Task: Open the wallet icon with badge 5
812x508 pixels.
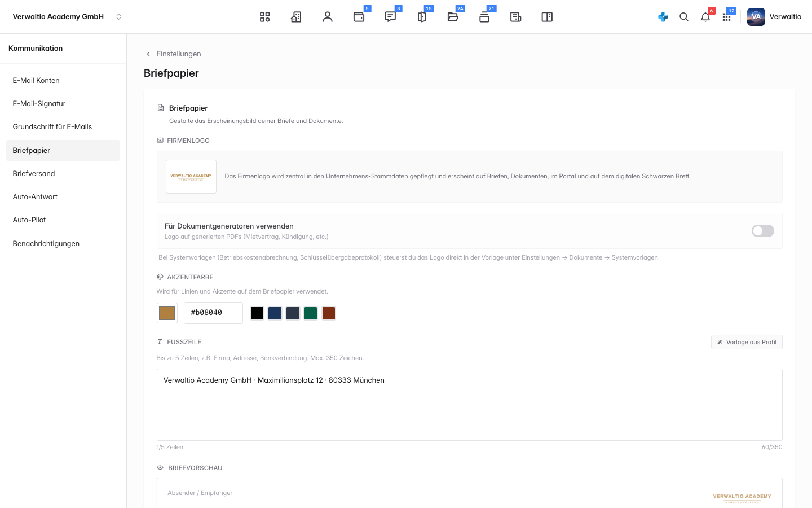Action: pos(359,17)
